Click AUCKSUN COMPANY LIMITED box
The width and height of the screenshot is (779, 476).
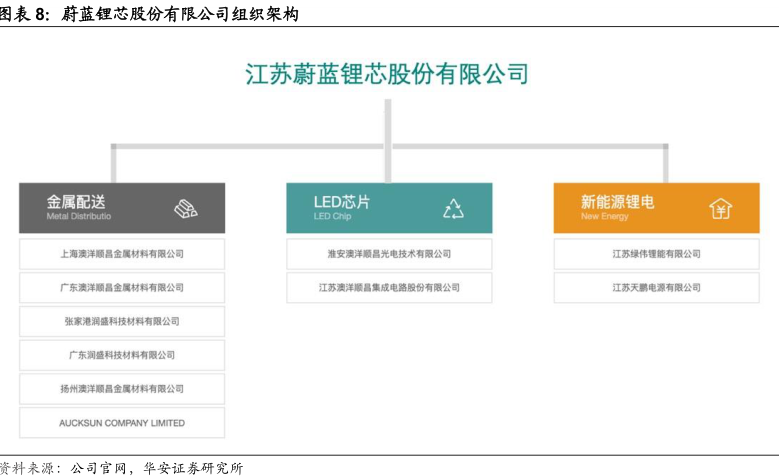(x=122, y=423)
